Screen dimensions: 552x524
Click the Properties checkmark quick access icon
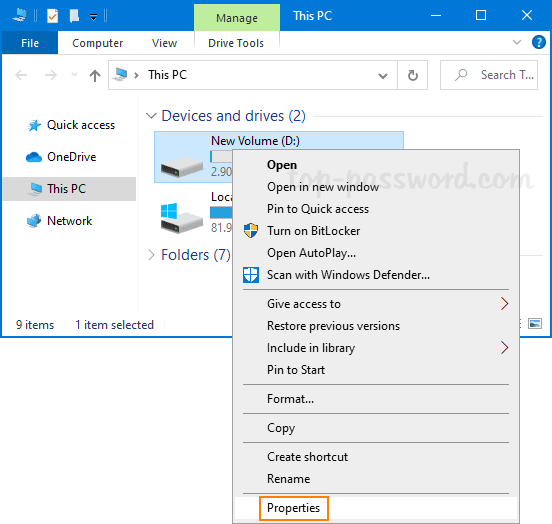pos(52,15)
